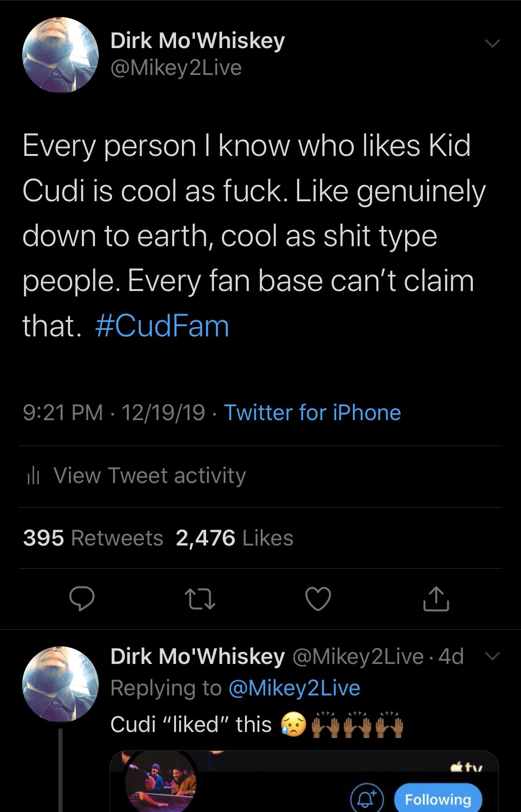
Task: Like the tweet with heart icon
Action: (318, 599)
